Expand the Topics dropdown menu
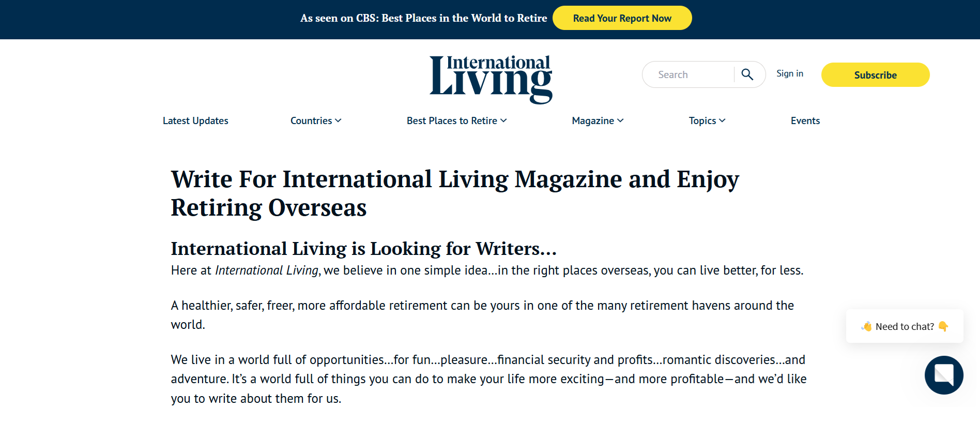 707,120
